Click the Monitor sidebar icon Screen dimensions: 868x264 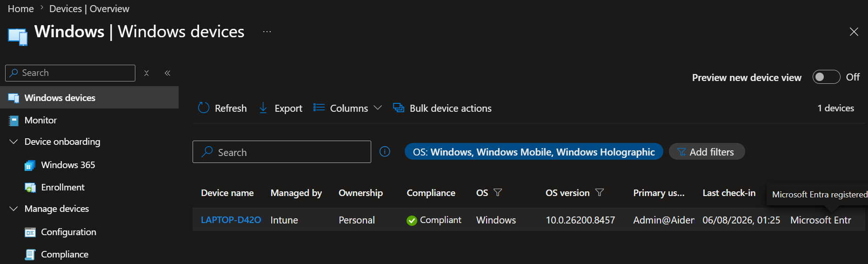13,121
